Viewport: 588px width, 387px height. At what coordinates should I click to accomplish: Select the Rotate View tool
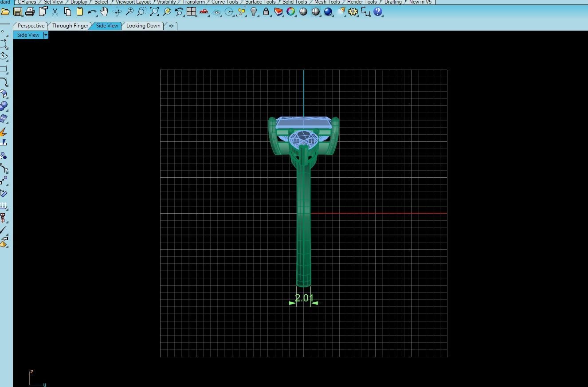(117, 12)
